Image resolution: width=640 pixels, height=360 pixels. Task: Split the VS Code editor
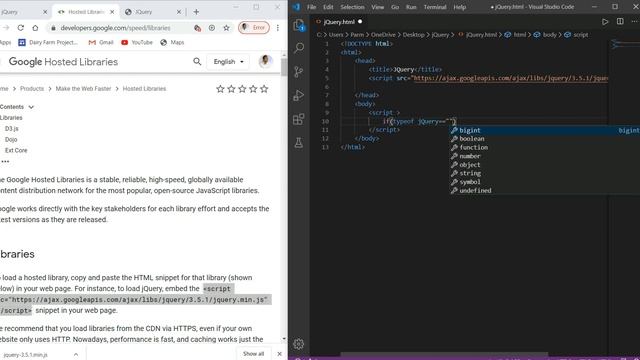(x=620, y=21)
